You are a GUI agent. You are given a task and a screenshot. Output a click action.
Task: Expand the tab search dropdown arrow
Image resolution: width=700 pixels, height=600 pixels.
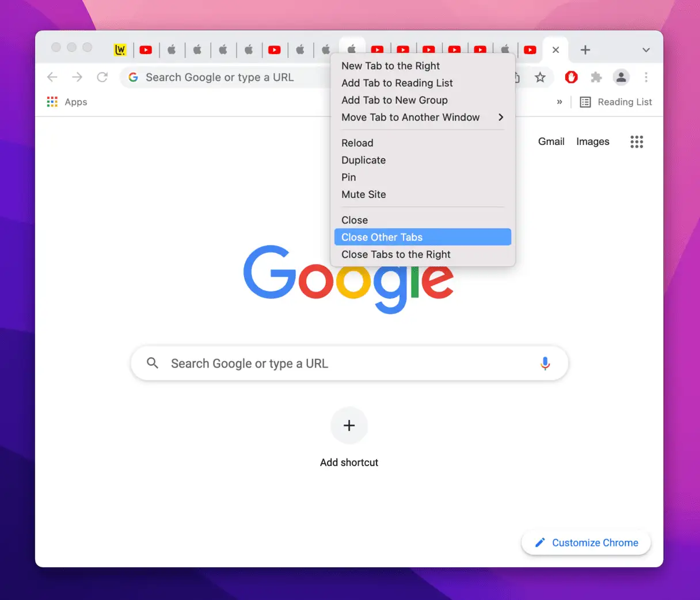coord(646,50)
